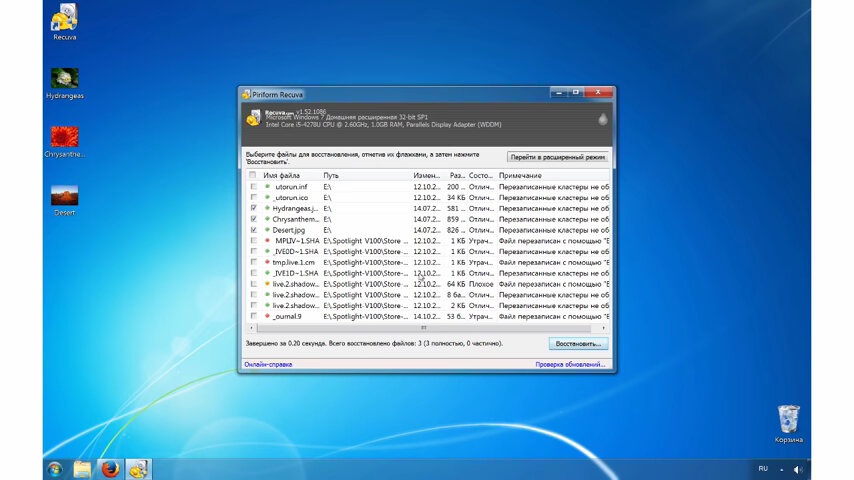Screen dimensions: 854x480
Task: Open Windows Explorer from the taskbar
Action: pyautogui.click(x=82, y=469)
